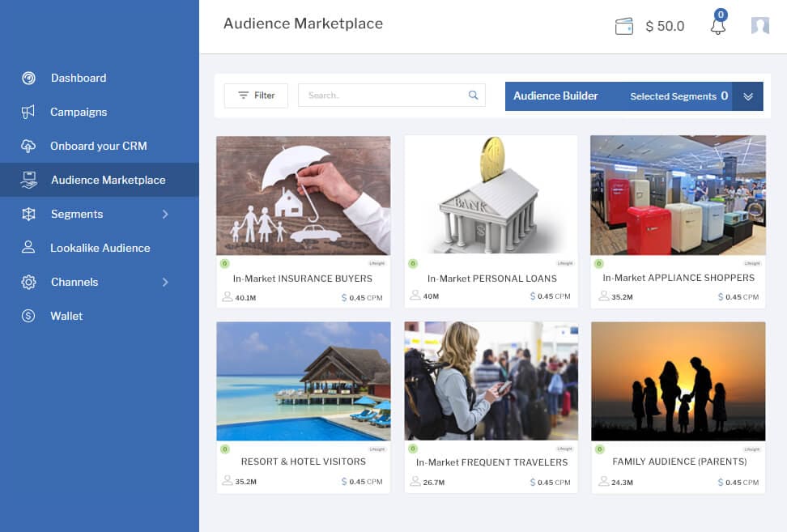Click green status dot on Frequent Travelers card
The width and height of the screenshot is (787, 532).
pyautogui.click(x=413, y=449)
